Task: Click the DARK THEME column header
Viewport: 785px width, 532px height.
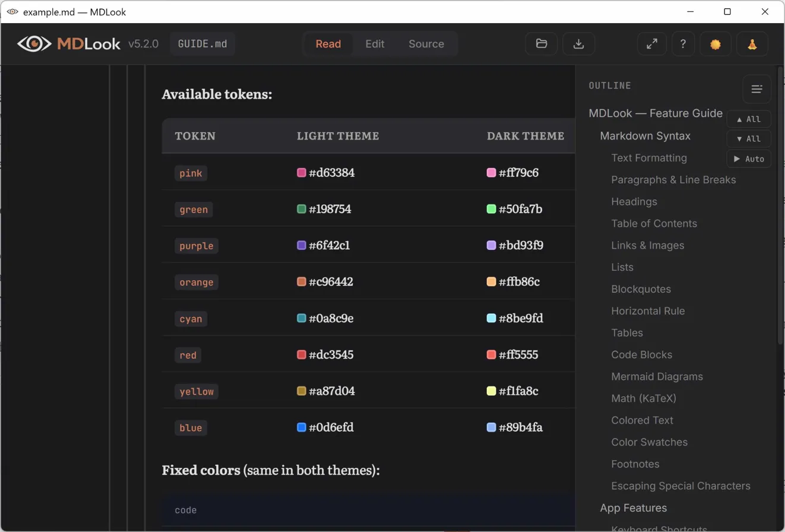Action: 526,136
